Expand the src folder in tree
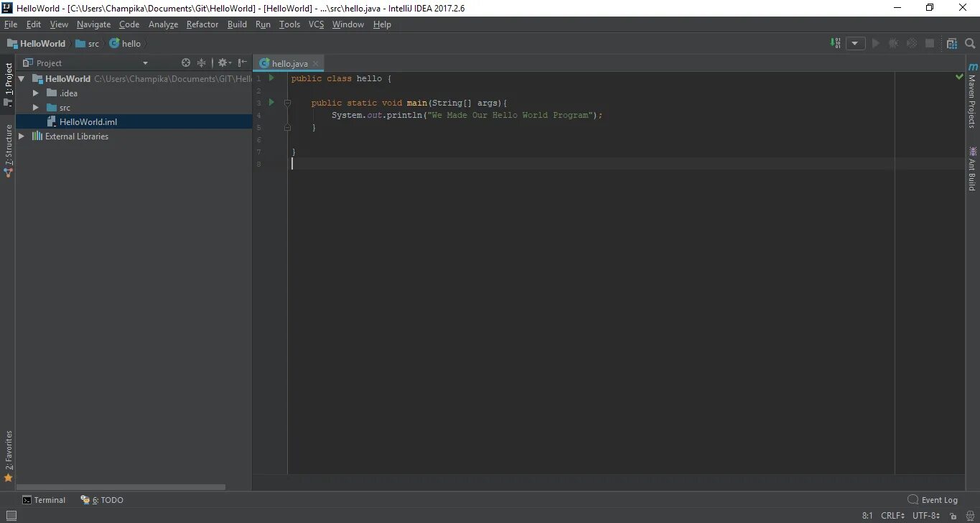980x523 pixels. click(35, 107)
